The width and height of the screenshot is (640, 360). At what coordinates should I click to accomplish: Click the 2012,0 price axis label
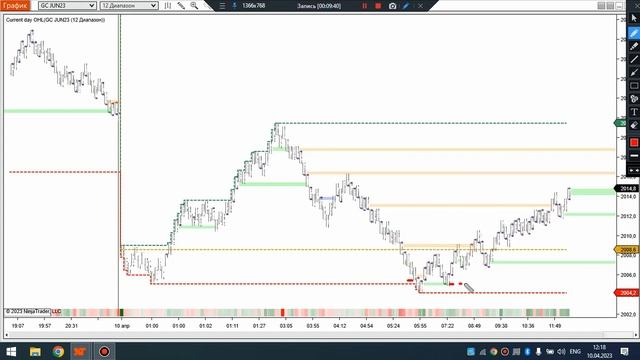click(x=628, y=216)
